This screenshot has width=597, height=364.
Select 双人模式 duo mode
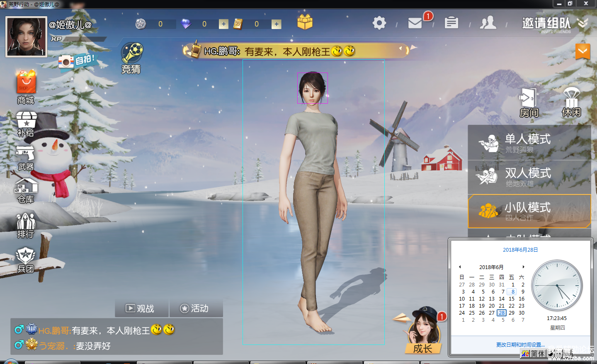(529, 177)
